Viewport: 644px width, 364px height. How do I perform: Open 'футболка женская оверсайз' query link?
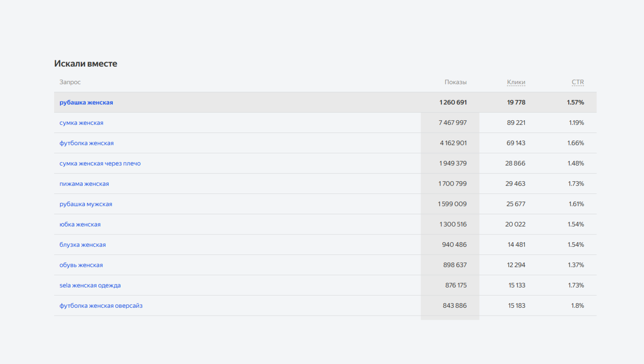[101, 306]
